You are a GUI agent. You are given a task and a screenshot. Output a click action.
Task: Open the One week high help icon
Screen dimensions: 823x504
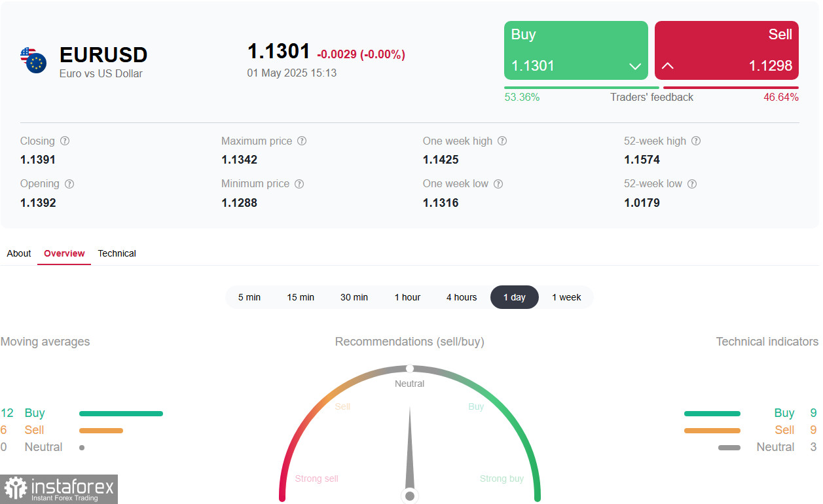tap(502, 141)
